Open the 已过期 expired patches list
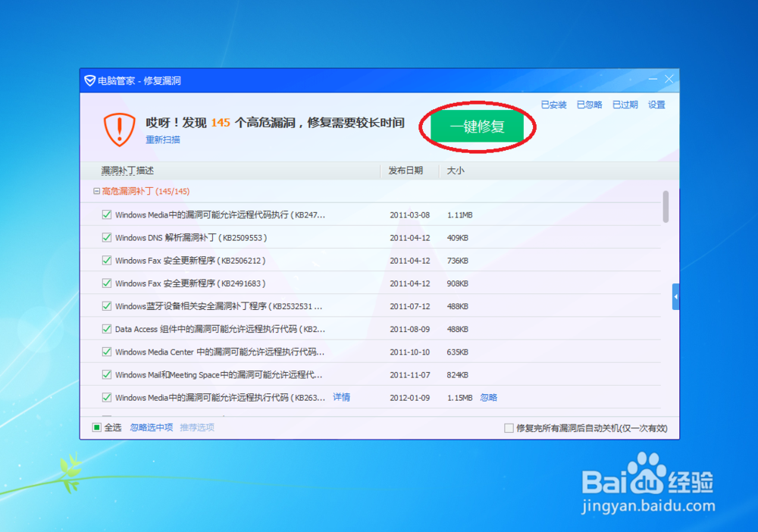Image resolution: width=758 pixels, height=532 pixels. pyautogui.click(x=625, y=105)
